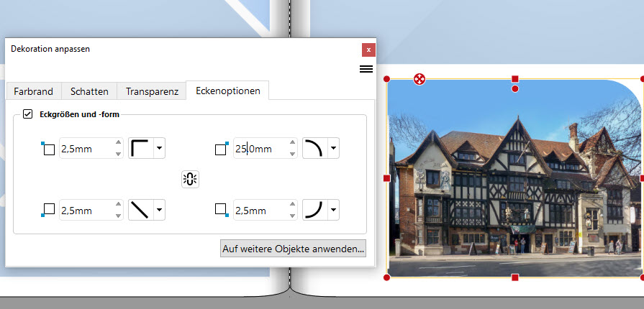
Task: Select the bottom-left round corner handle of photo
Action: tap(386, 278)
